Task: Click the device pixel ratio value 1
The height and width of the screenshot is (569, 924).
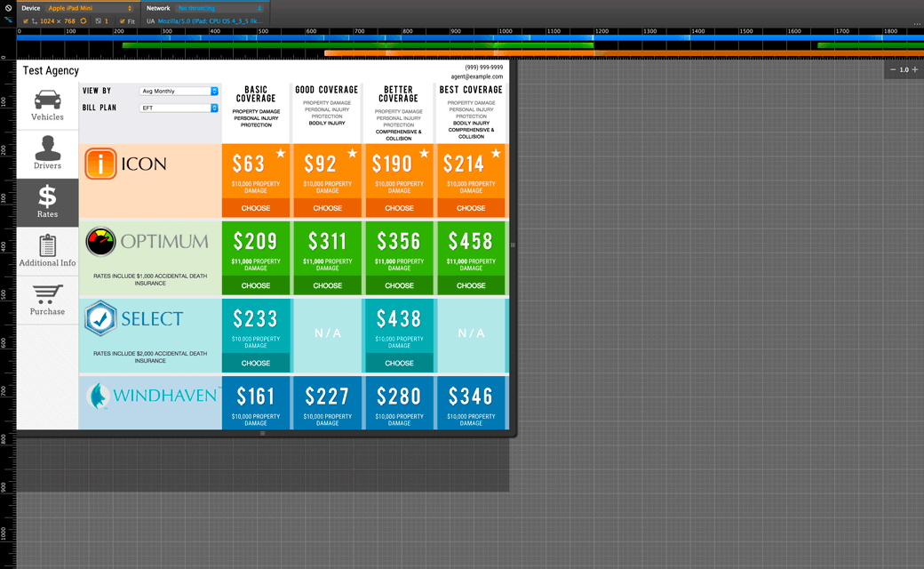Action: pos(107,20)
